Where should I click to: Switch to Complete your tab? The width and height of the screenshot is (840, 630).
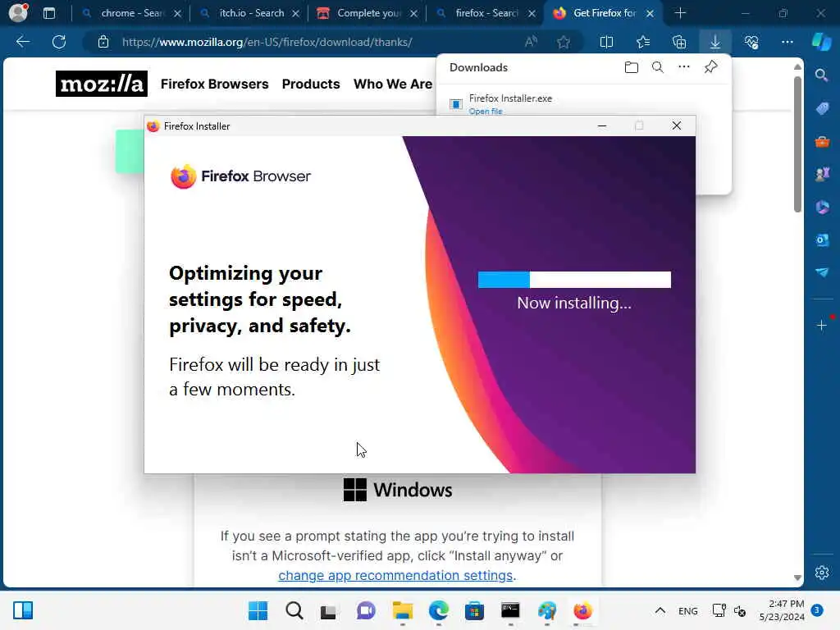point(367,13)
